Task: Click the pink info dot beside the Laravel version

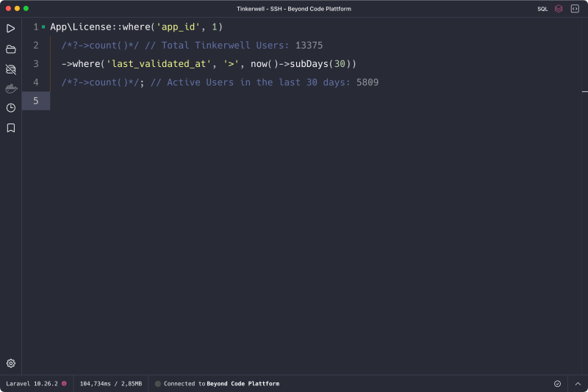Action: point(64,383)
